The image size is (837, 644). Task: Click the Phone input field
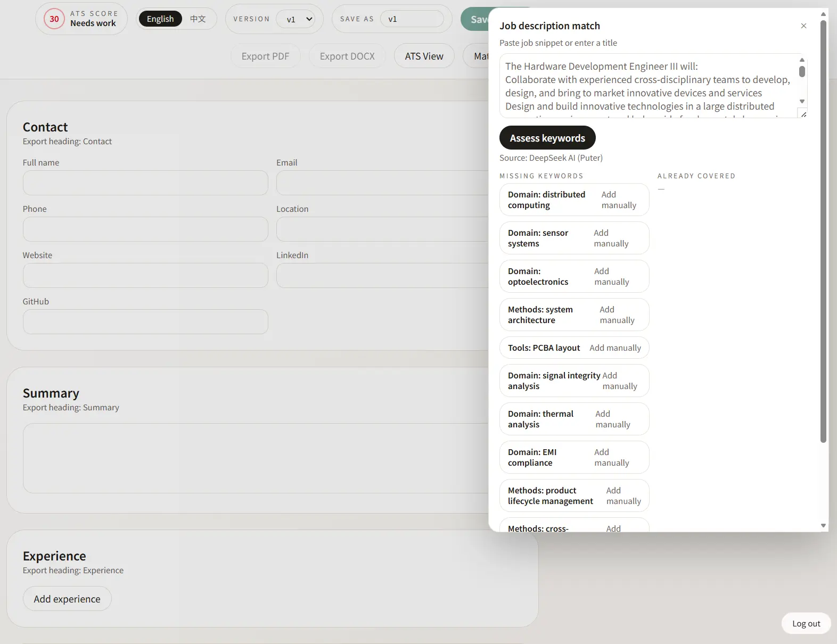tap(145, 229)
